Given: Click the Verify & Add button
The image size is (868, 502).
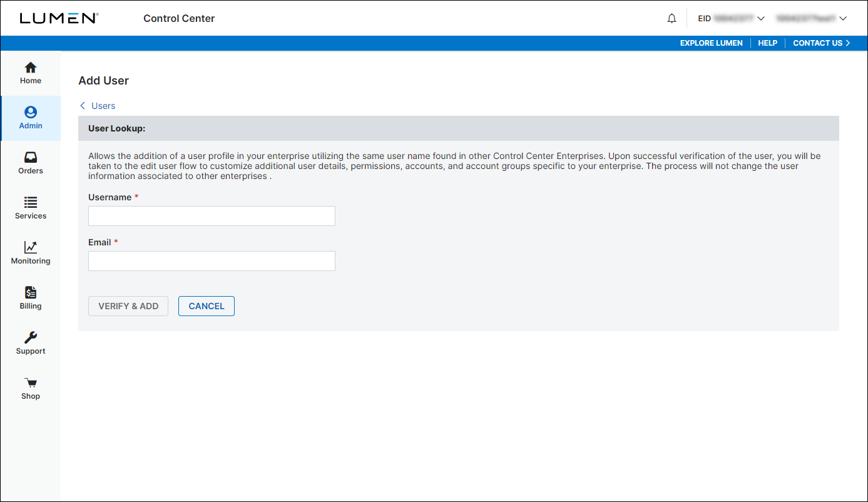Looking at the screenshot, I should pos(128,306).
